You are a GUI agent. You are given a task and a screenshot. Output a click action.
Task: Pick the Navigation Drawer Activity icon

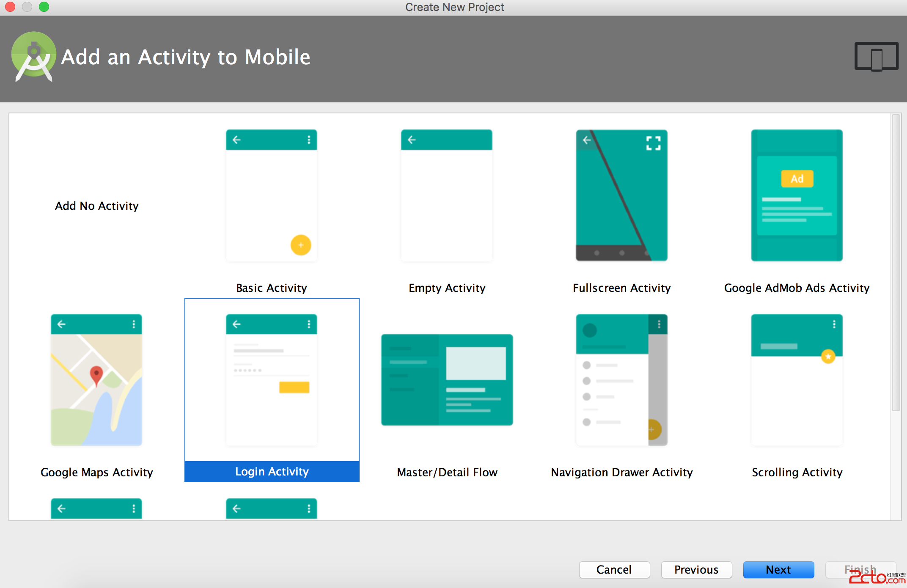coord(621,379)
